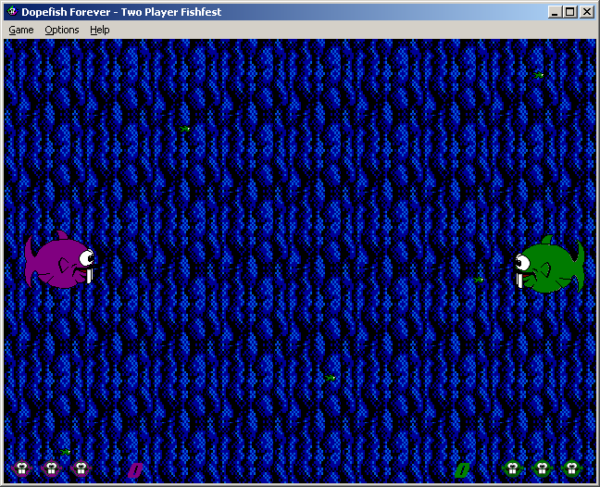Click the small green fish near top-right corner

click(538, 75)
